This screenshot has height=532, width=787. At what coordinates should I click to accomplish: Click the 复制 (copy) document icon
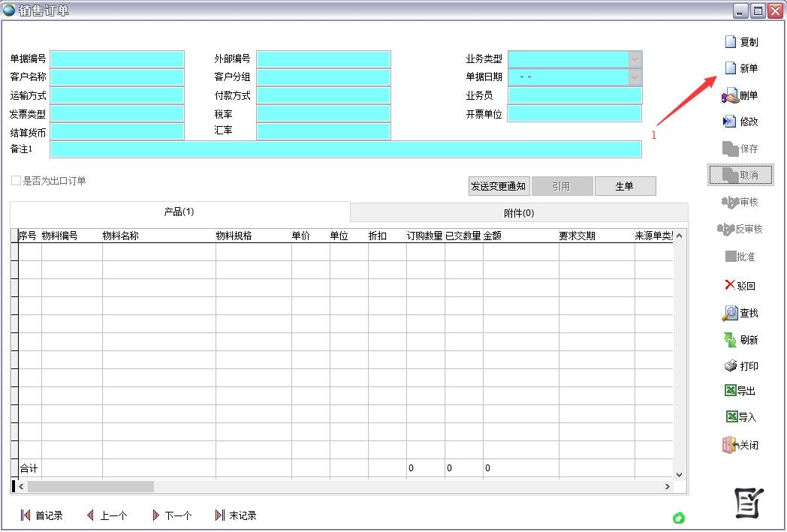click(x=730, y=42)
